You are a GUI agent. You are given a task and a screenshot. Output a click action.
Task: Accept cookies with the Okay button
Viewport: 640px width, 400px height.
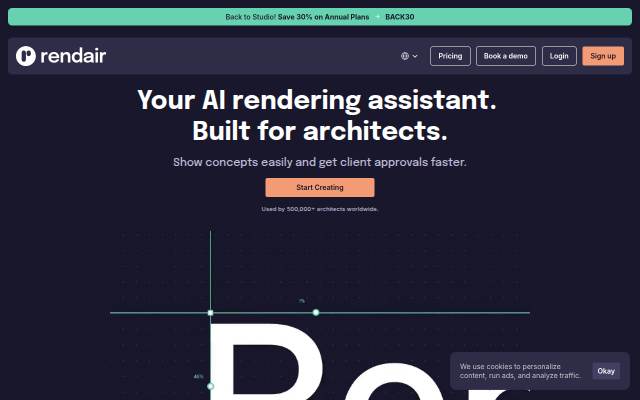coord(606,371)
